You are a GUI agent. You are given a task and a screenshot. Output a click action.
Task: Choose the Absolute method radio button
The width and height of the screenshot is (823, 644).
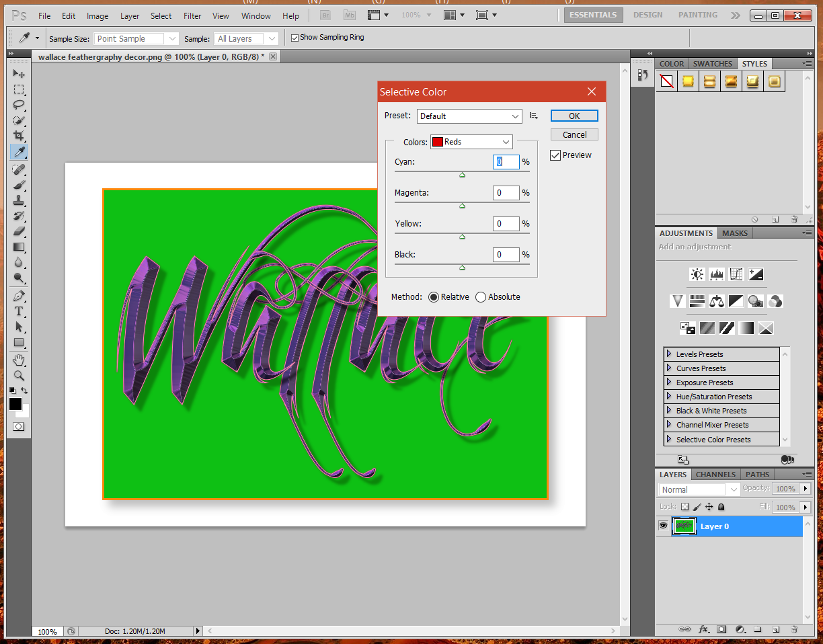481,297
